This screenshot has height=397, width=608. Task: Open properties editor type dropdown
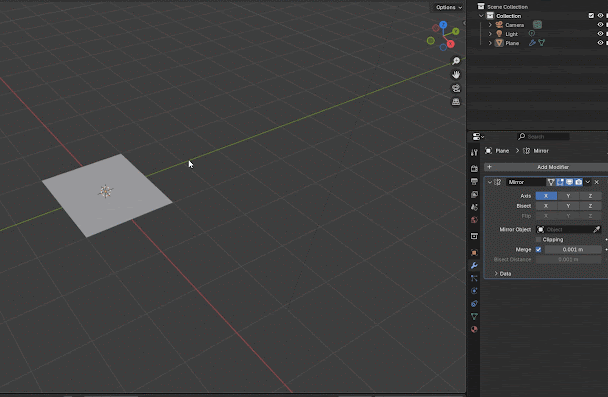(478, 136)
